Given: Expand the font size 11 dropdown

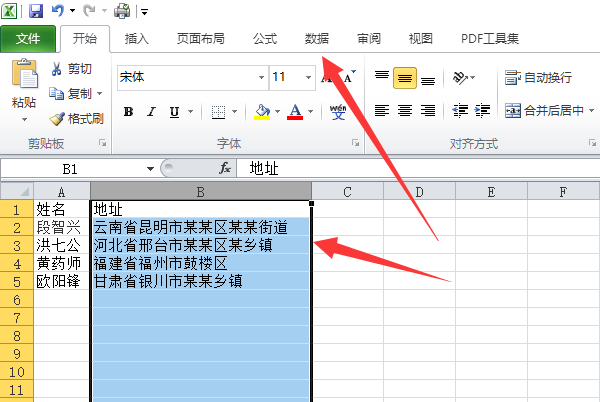Looking at the screenshot, I should click(x=308, y=77).
